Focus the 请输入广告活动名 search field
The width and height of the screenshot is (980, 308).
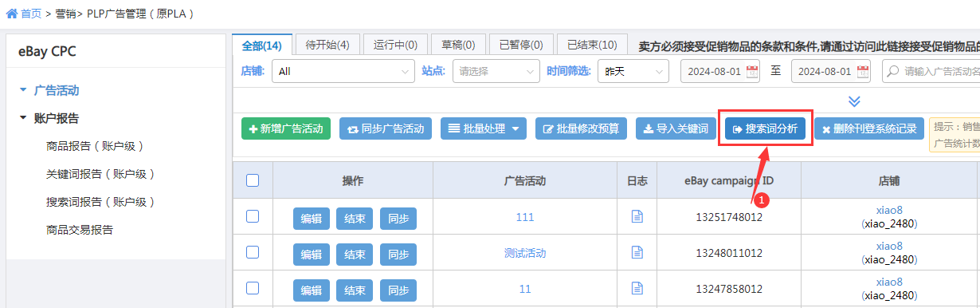(x=932, y=71)
